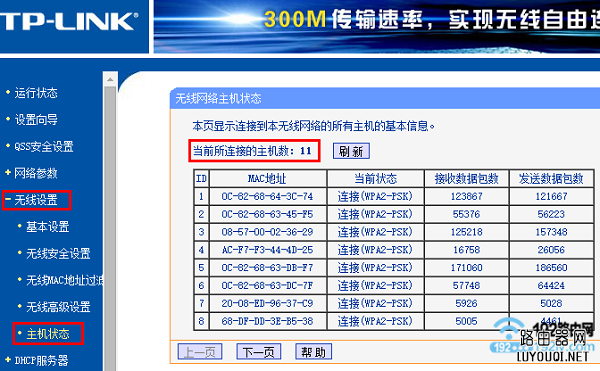The image size is (600, 371).
Task: Click status cell of ID 4 row
Action: [x=375, y=250]
